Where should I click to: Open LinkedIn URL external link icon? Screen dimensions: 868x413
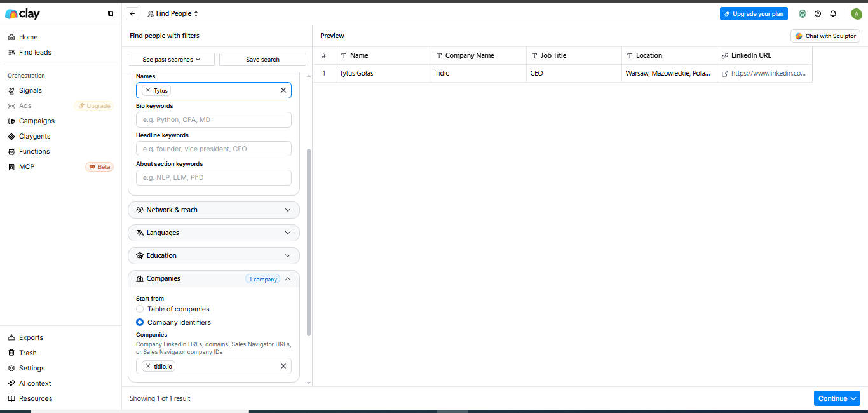[725, 74]
